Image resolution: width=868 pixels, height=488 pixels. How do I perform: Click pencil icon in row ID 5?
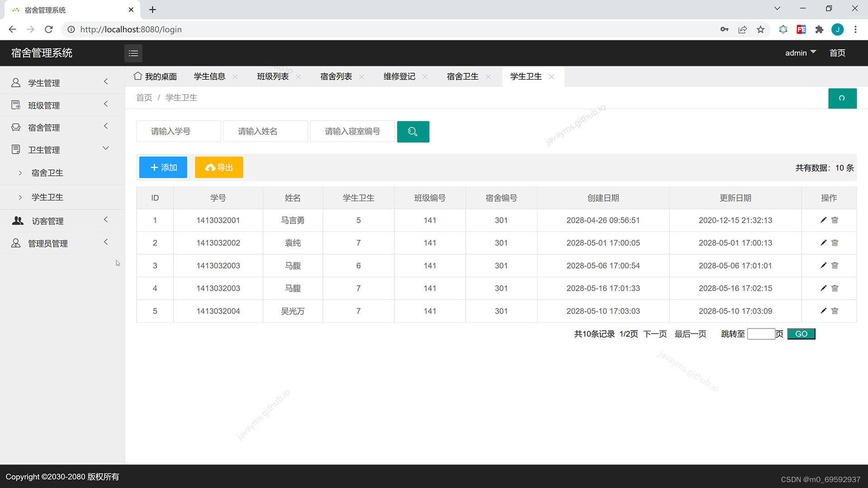tap(823, 311)
